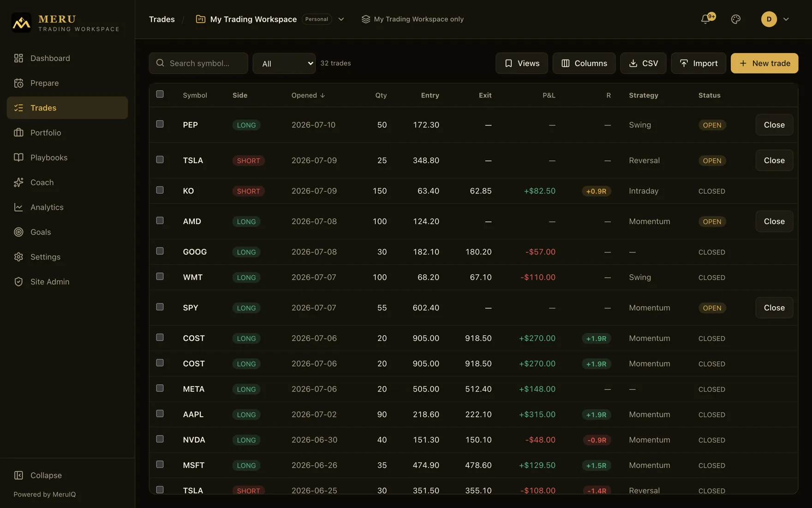Click the Strategy column header
812x508 pixels.
coord(644,95)
